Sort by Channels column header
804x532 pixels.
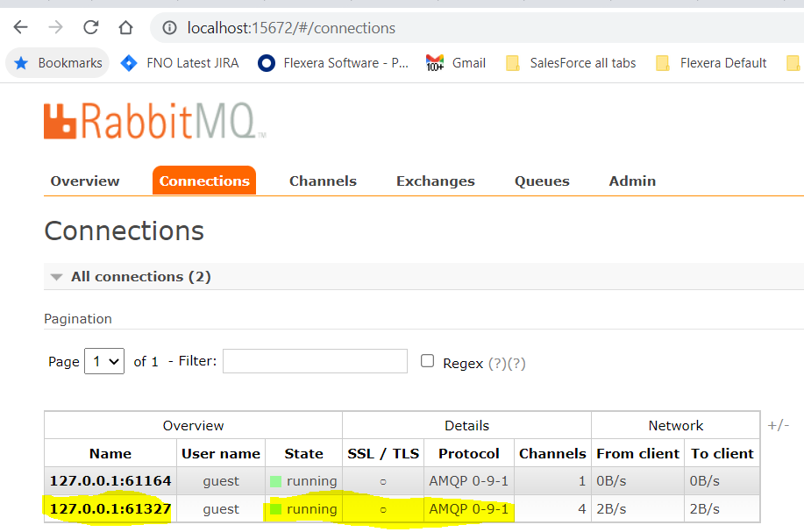point(552,454)
